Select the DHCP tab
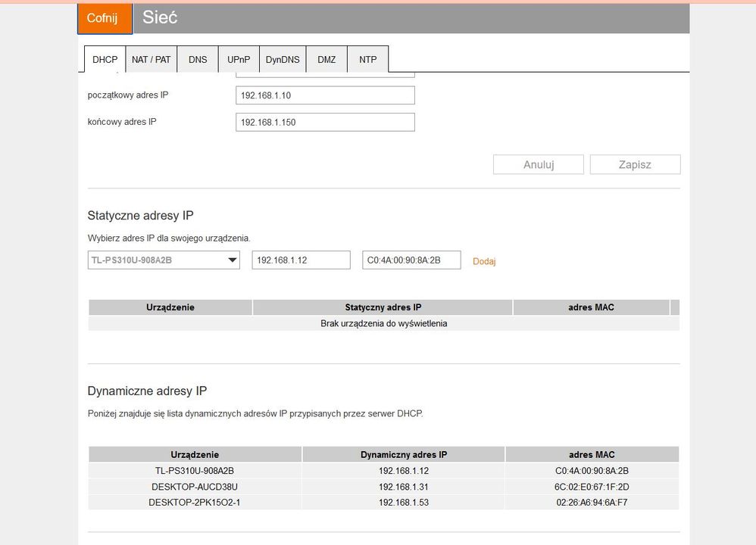This screenshot has width=756, height=545. [x=105, y=59]
